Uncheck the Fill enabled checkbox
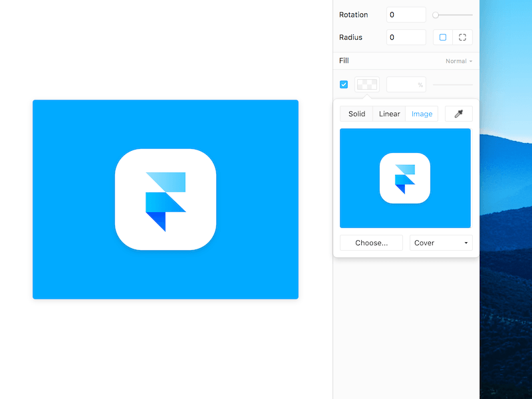The image size is (532, 399). [x=344, y=84]
